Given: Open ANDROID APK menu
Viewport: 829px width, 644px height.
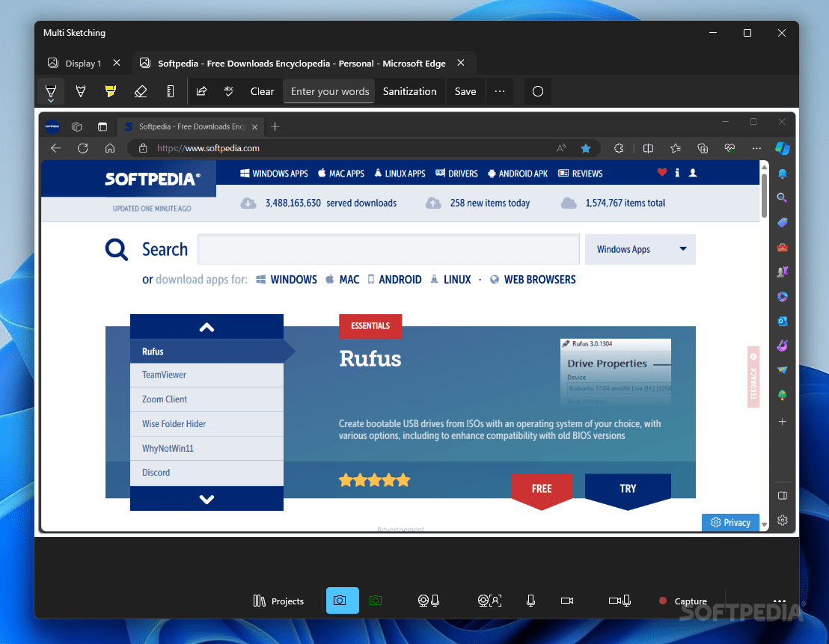Looking at the screenshot, I should 518,174.
